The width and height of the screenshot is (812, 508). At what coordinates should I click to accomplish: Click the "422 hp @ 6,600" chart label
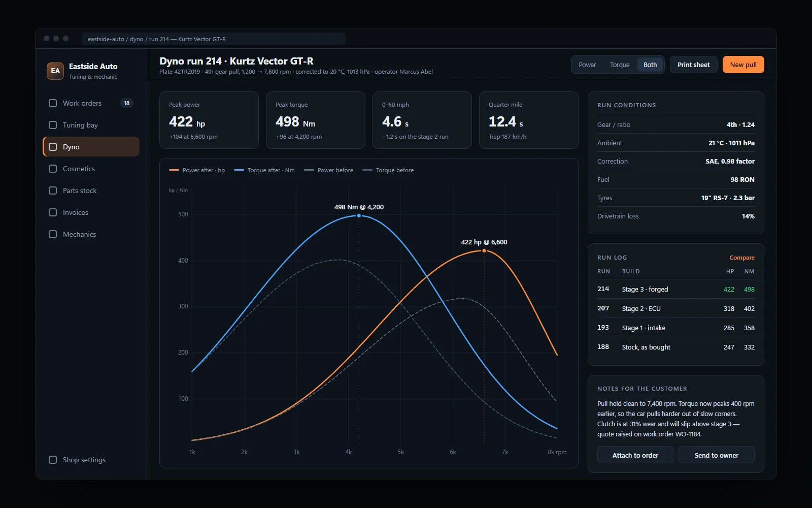(484, 242)
